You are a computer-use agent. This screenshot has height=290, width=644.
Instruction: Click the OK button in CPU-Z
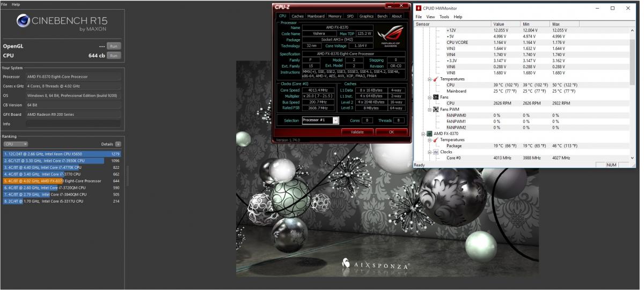(x=392, y=131)
